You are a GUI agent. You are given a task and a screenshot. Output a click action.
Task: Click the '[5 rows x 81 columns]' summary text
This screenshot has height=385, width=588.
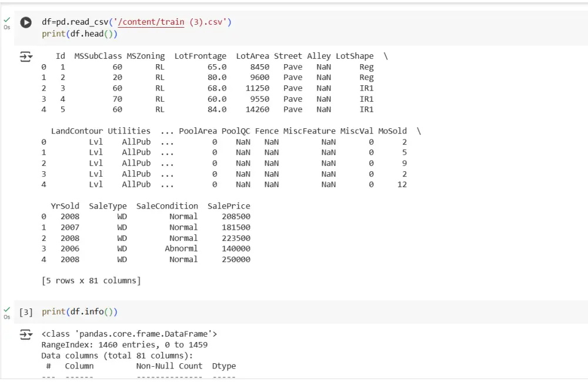tap(91, 281)
